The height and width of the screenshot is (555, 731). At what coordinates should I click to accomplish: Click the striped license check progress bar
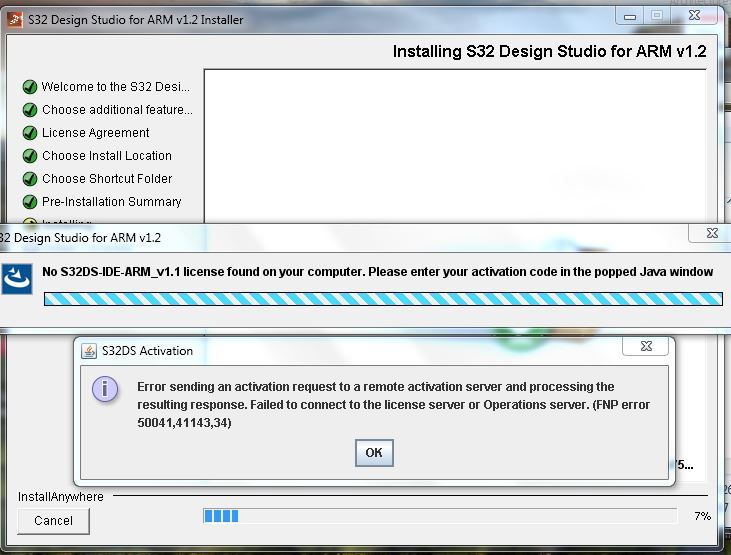[x=383, y=299]
